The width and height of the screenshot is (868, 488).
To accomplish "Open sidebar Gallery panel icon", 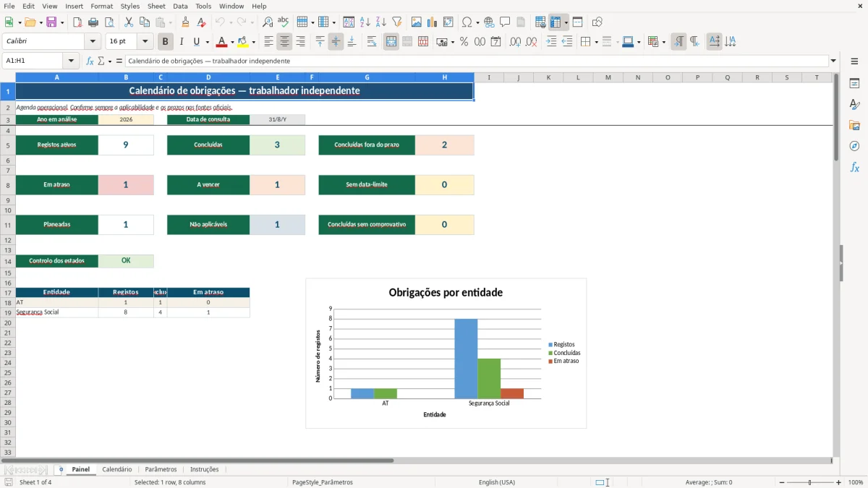I will click(854, 125).
